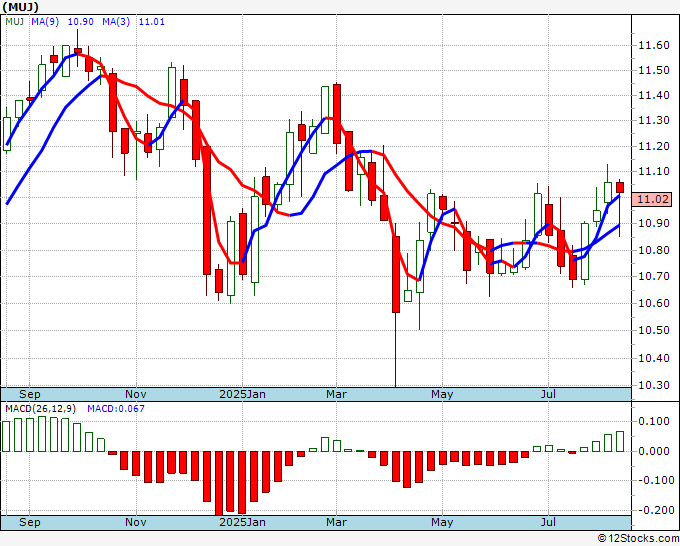The width and height of the screenshot is (680, 546).
Task: Click the last green MACD histogram bar
Action: pos(620,441)
